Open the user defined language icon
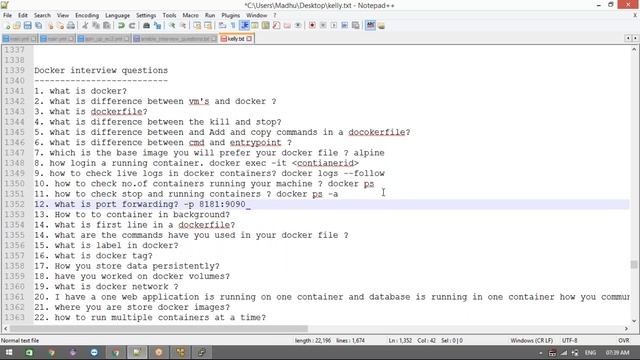Screen dimensions: 640x360 pos(255,26)
